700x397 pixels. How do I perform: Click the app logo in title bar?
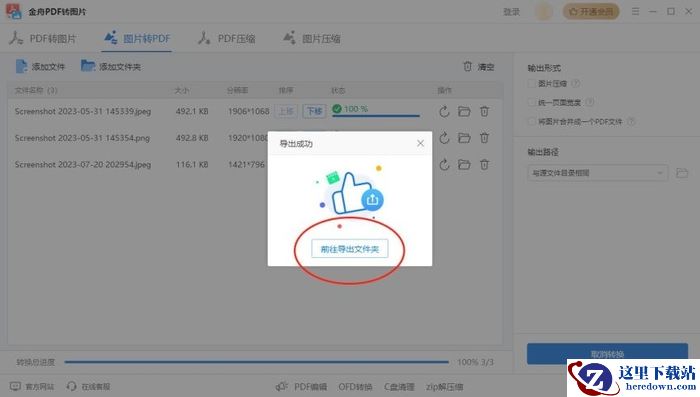point(13,11)
